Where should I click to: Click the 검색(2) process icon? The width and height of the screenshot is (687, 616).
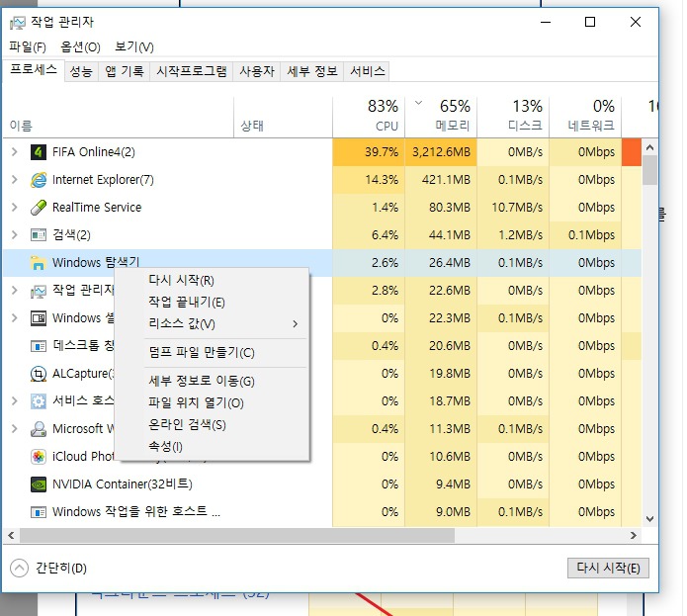coord(39,235)
